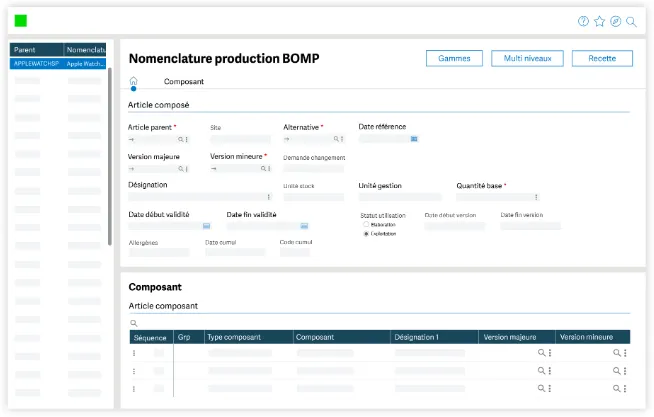Open first row Version mineure dots menu
The width and height of the screenshot is (654, 417).
tap(625, 353)
